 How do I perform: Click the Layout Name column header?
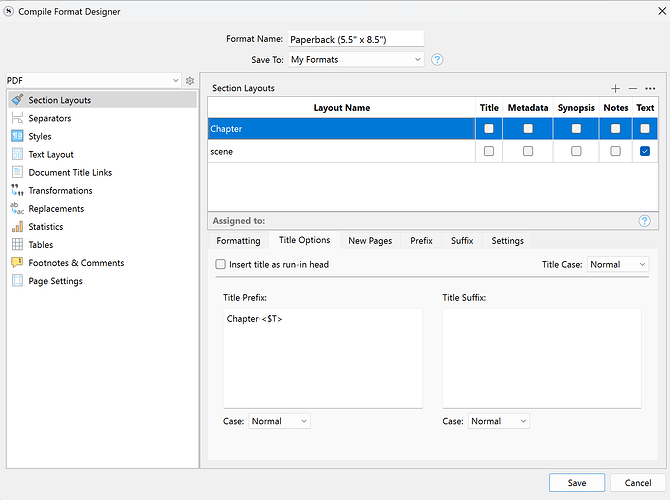(341, 108)
